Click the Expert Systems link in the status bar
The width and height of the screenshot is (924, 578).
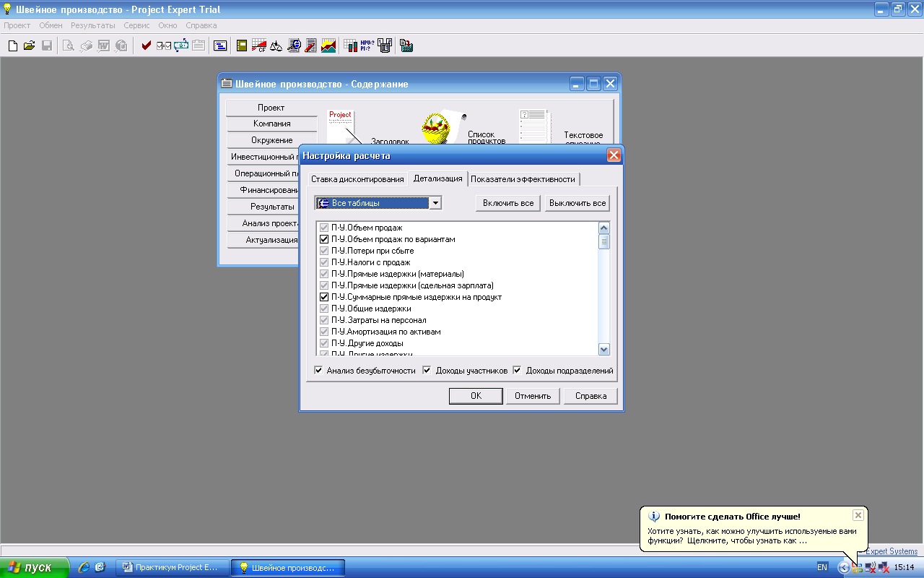[892, 551]
